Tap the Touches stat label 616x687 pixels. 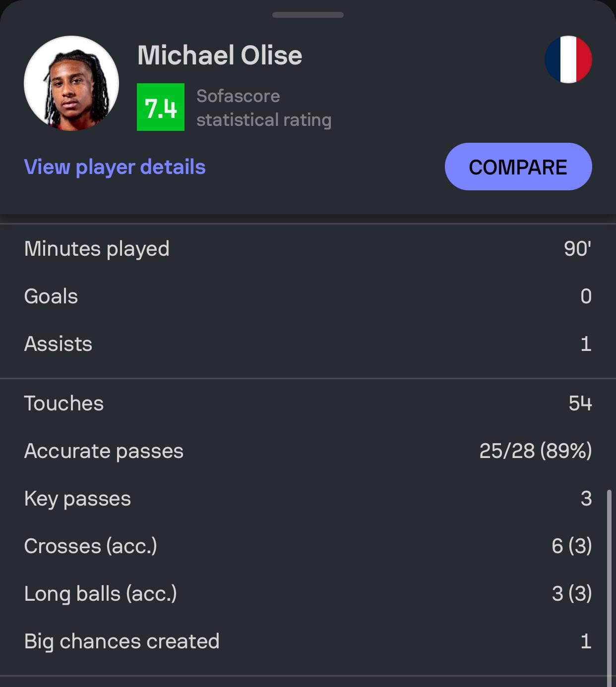click(x=64, y=403)
